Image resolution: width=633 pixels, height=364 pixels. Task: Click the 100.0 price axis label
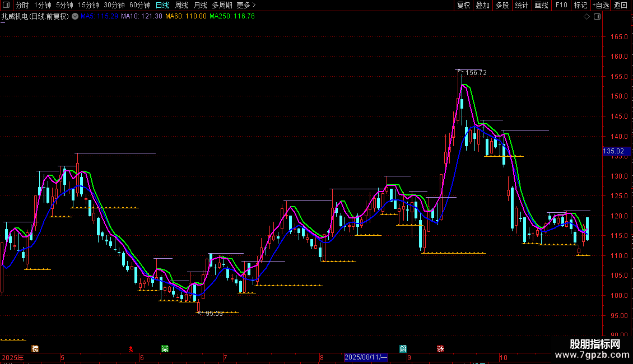pyautogui.click(x=619, y=295)
